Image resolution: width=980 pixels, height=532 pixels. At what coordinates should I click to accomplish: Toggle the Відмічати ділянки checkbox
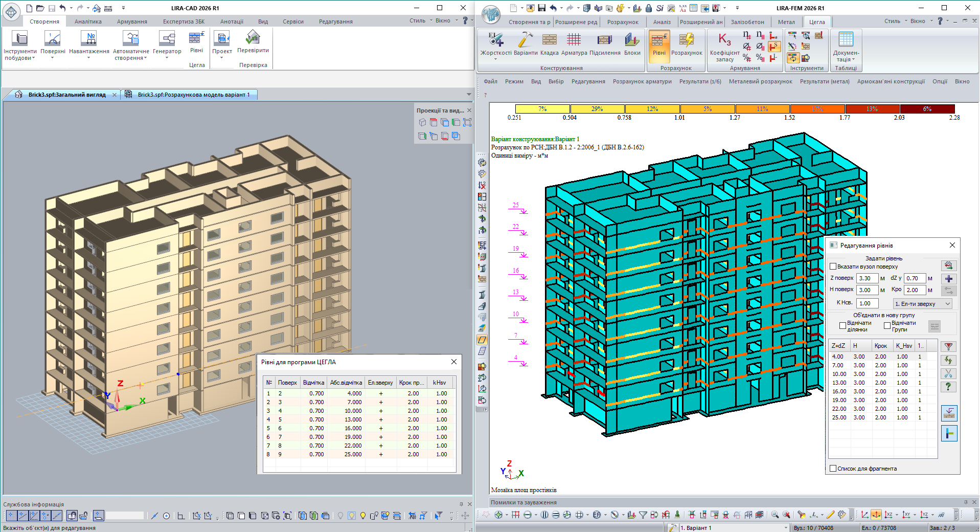click(x=843, y=326)
